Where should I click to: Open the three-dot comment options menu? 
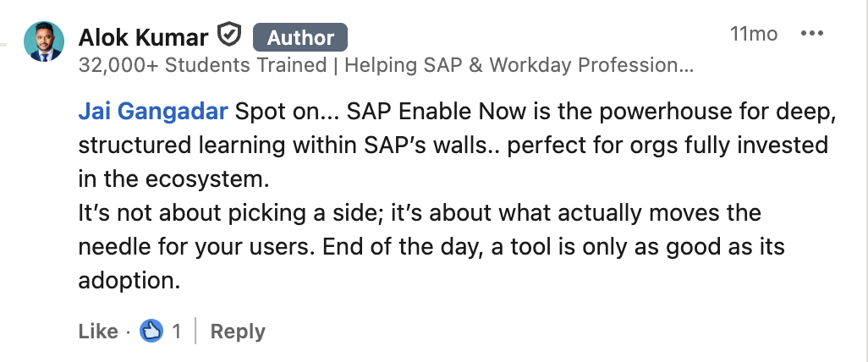[x=811, y=34]
